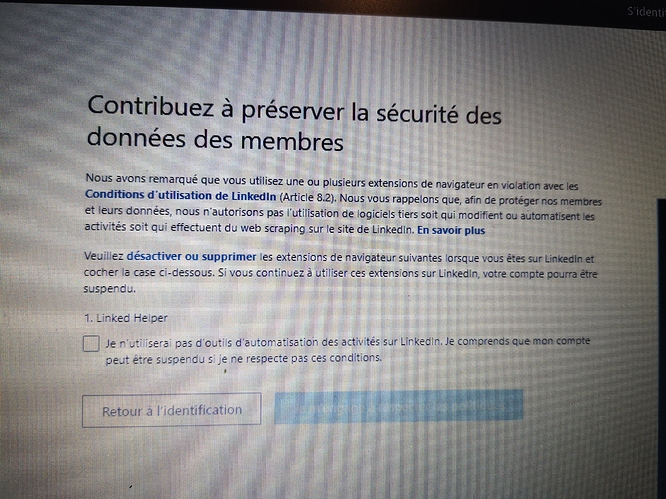Image resolution: width=666 pixels, height=499 pixels.
Task: Open the désactiver ou supprimer link
Action: click(192, 257)
